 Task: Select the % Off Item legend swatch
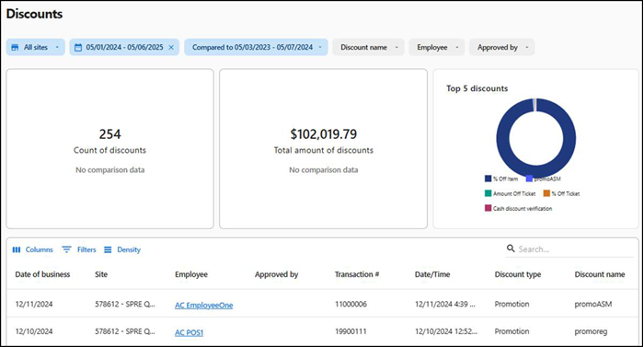tap(488, 179)
